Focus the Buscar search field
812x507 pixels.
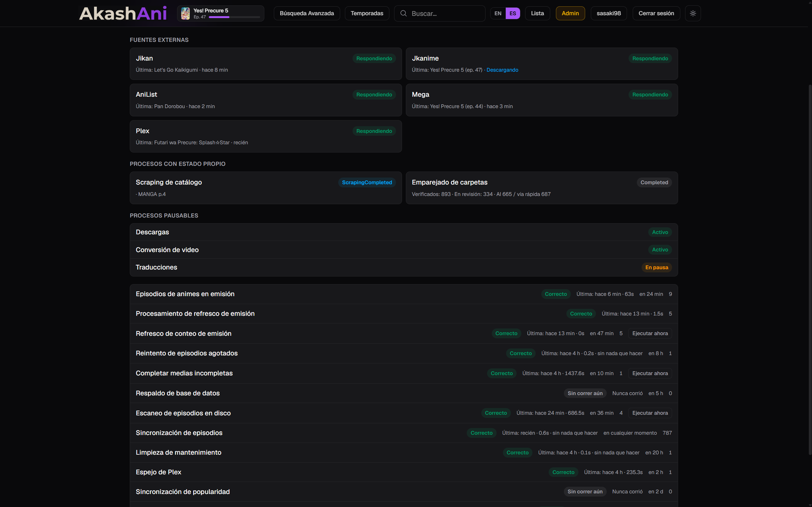coord(439,13)
